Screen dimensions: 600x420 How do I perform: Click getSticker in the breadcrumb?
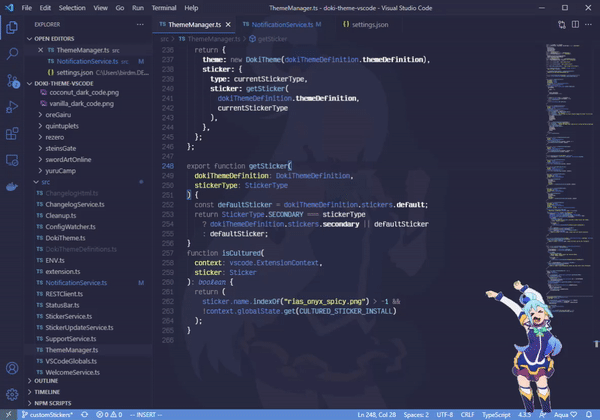[x=272, y=39]
